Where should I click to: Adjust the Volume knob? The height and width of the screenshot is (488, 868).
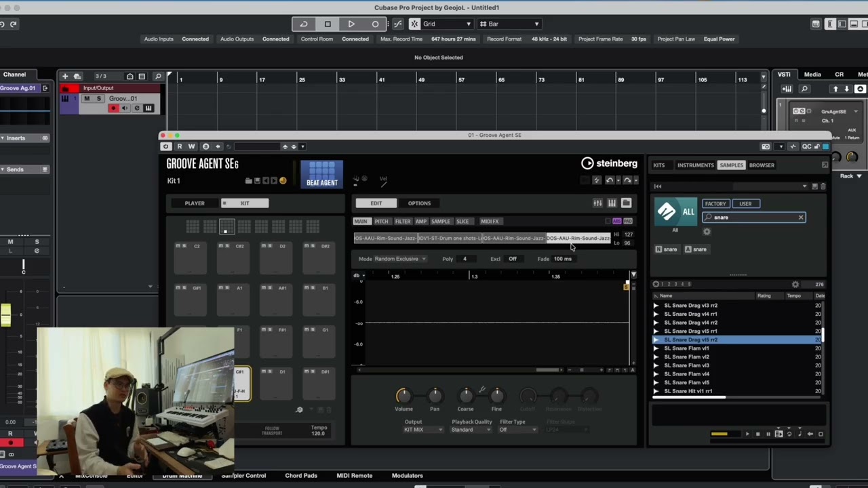pyautogui.click(x=403, y=395)
